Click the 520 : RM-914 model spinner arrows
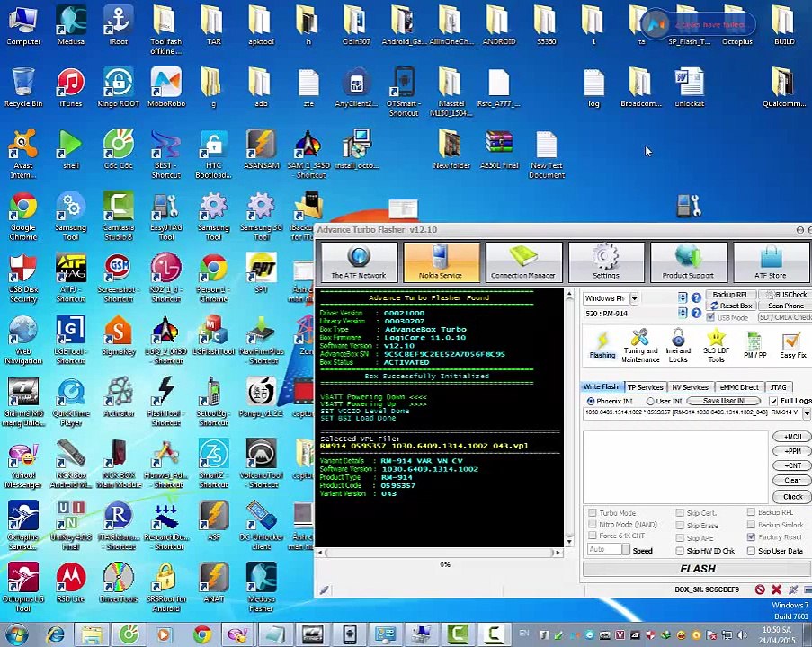The image size is (812, 647). coord(683,313)
